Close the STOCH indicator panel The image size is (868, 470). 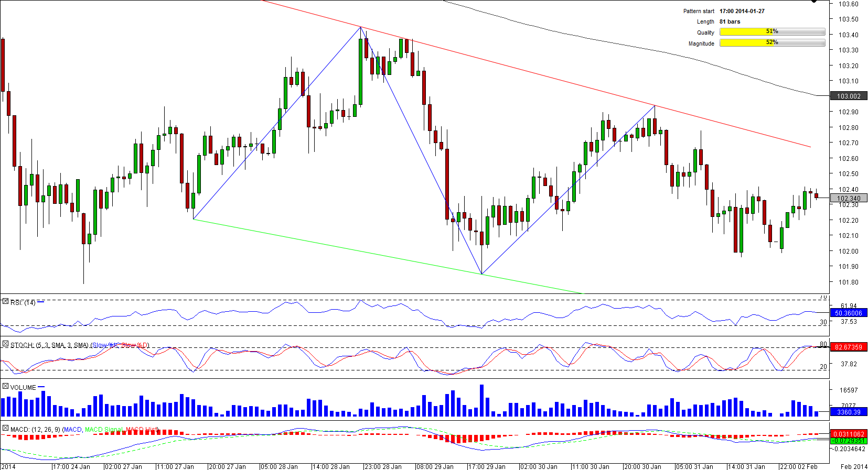[x=5, y=344]
